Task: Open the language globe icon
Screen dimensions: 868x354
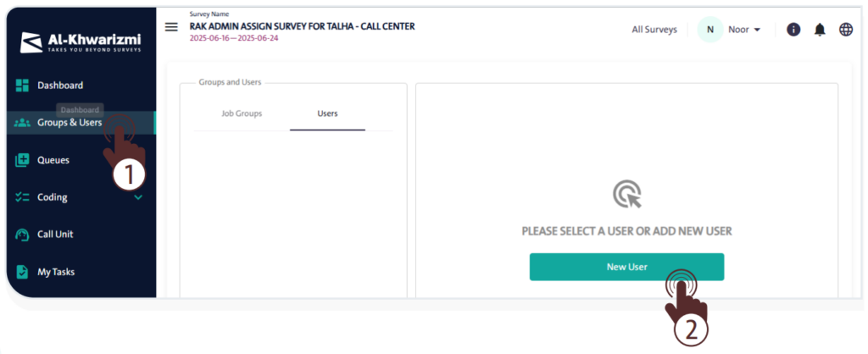Action: 846,30
